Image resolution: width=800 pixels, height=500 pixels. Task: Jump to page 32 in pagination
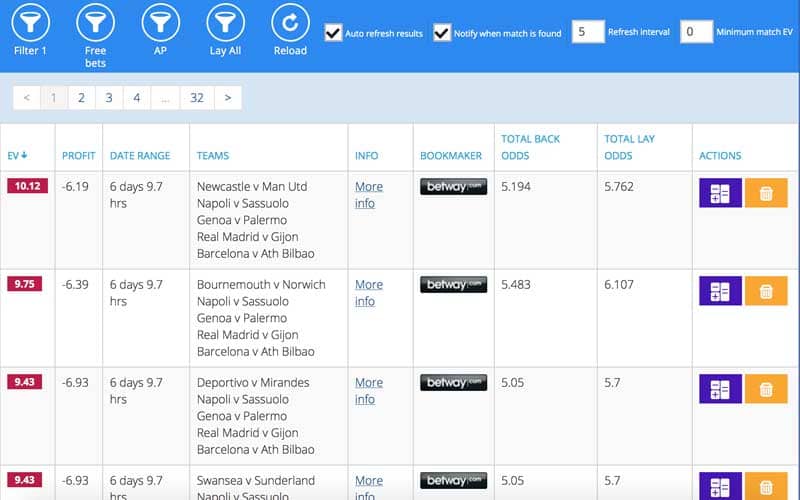click(197, 97)
